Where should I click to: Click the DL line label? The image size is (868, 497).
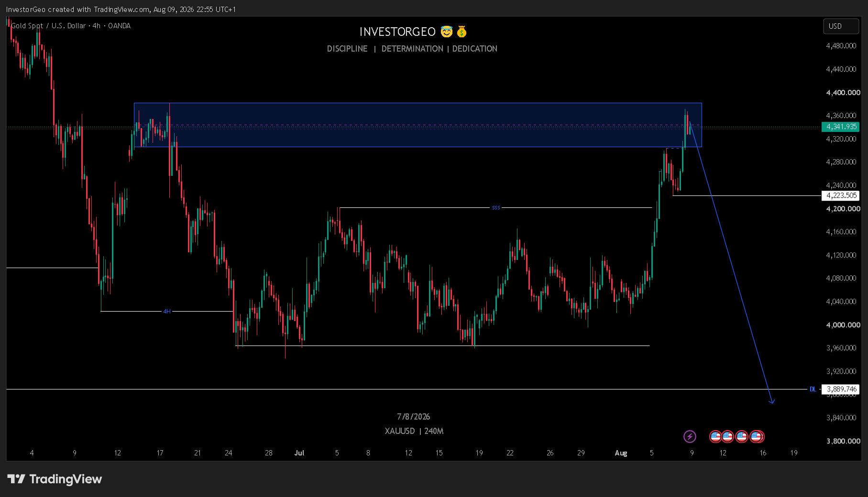813,389
